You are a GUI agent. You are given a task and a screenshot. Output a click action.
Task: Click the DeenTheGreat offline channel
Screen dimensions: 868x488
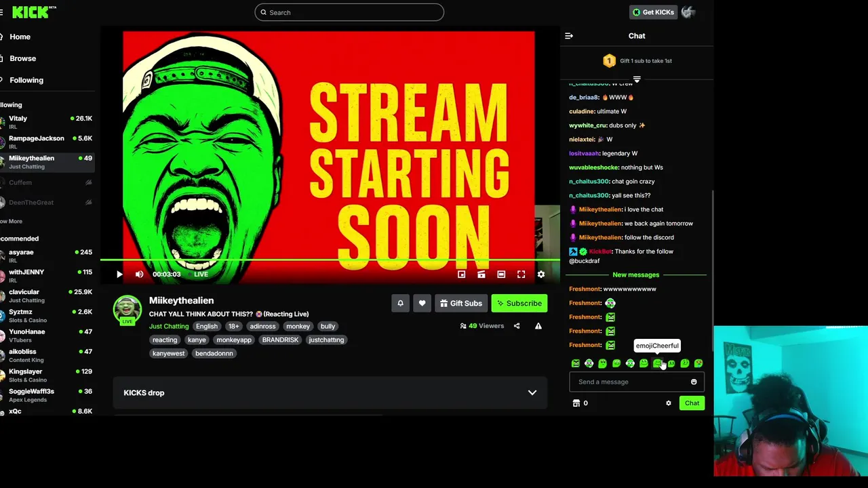click(x=47, y=202)
